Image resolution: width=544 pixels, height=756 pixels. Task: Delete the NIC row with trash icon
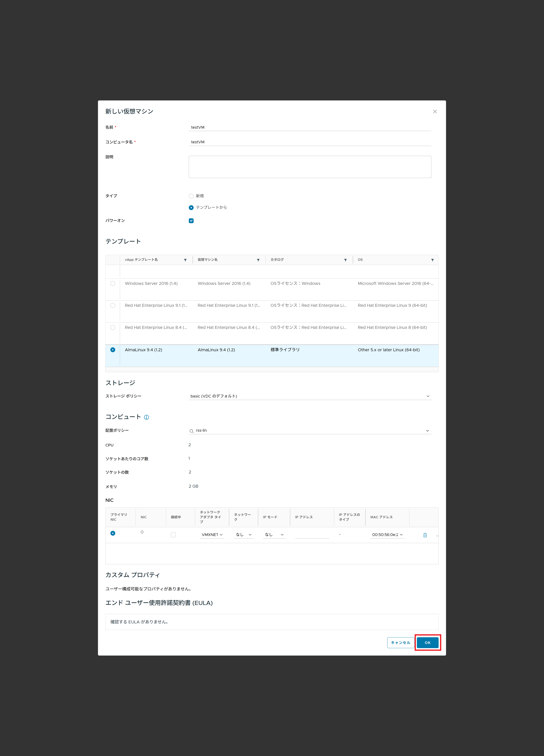425,535
